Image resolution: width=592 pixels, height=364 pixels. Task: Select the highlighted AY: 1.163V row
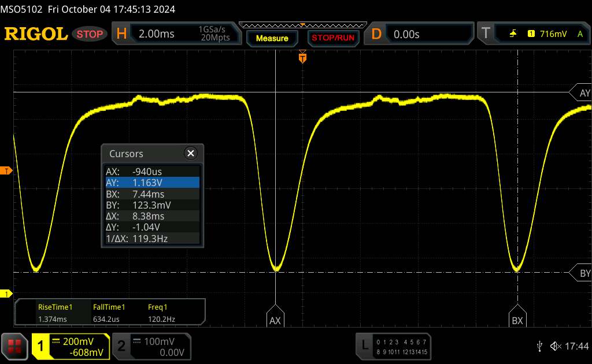pyautogui.click(x=152, y=183)
